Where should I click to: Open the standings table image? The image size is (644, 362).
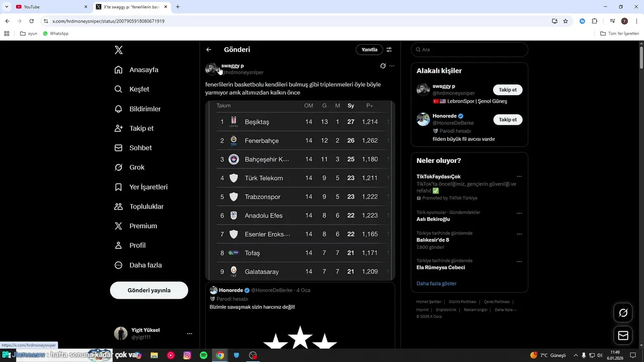pyautogui.click(x=300, y=190)
